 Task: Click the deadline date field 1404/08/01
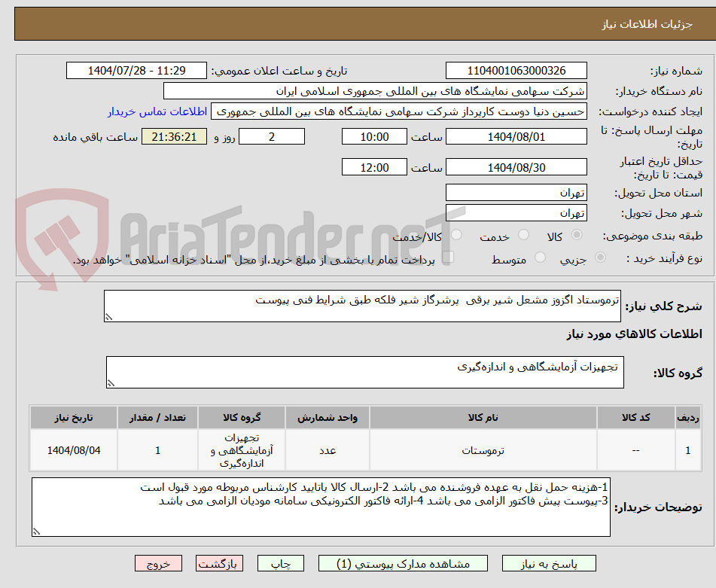(x=516, y=136)
